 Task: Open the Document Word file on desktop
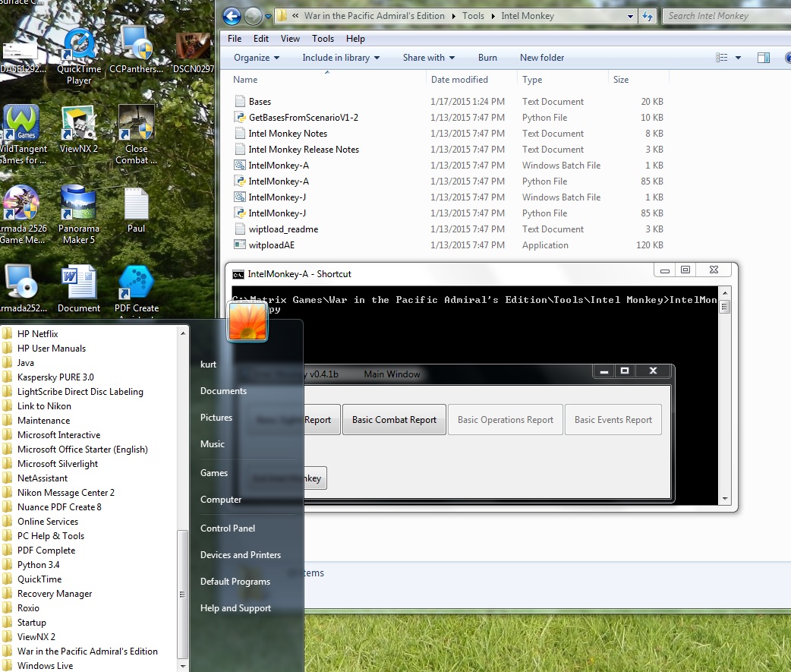tap(79, 289)
